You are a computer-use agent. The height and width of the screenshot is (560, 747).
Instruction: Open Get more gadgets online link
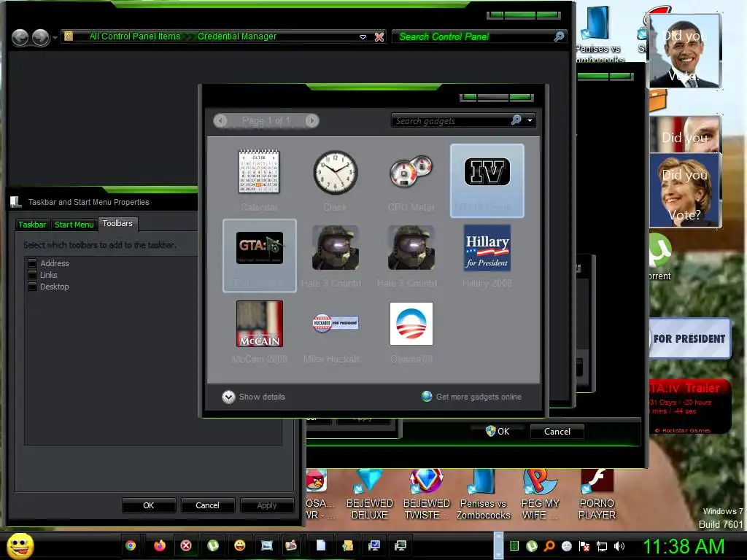click(x=472, y=397)
